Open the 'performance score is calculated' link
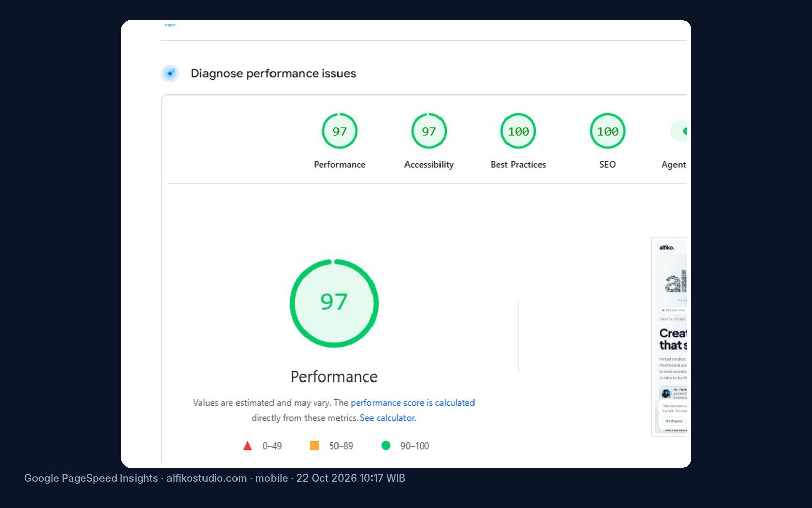The height and width of the screenshot is (508, 812). pyautogui.click(x=413, y=403)
